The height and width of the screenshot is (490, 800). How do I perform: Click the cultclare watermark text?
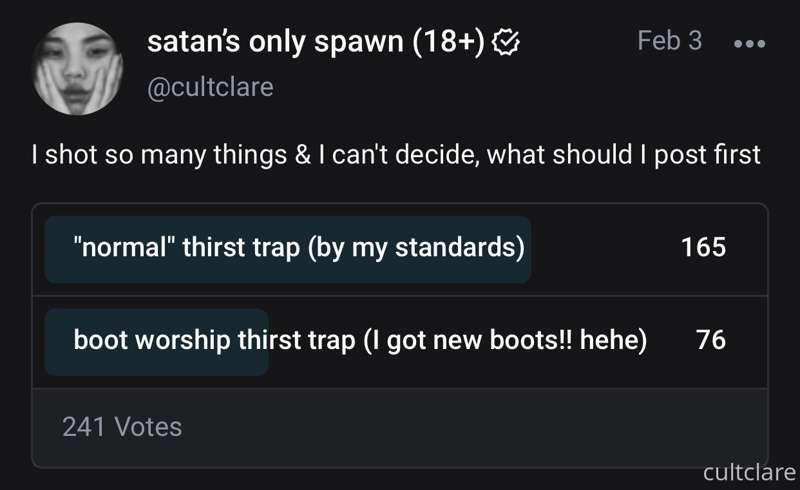[749, 473]
